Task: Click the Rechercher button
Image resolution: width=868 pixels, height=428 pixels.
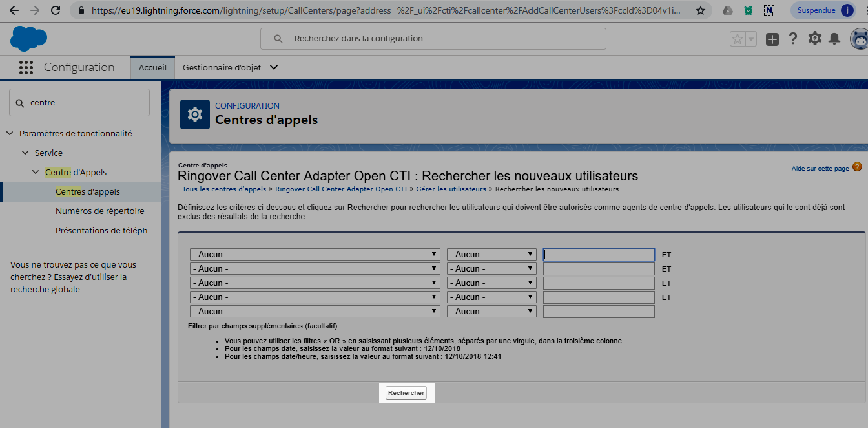Action: (406, 393)
